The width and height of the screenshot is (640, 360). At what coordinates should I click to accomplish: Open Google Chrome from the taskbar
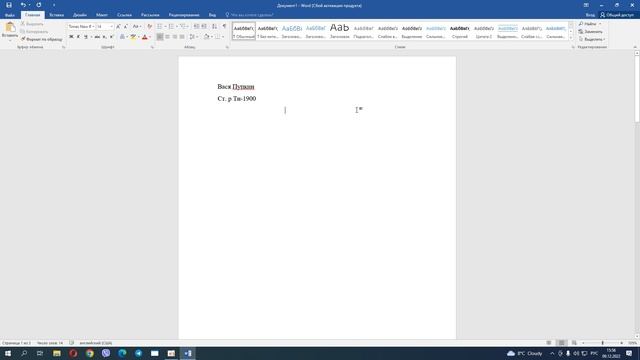[x=90, y=353]
